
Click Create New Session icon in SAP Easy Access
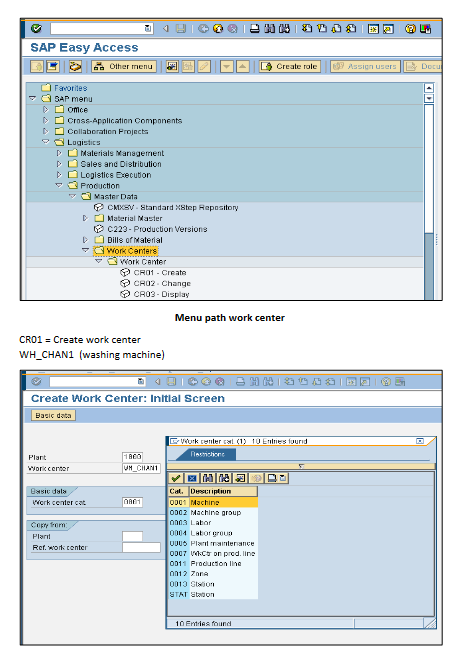click(373, 29)
